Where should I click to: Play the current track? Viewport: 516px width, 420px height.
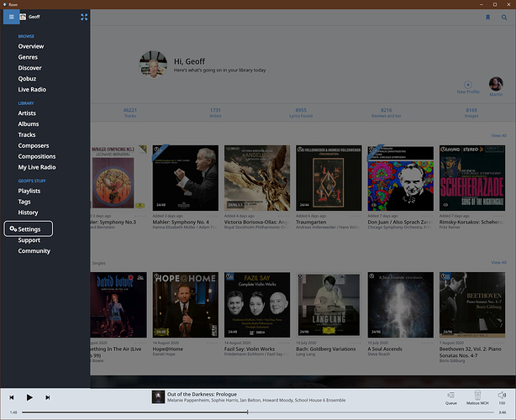29,397
